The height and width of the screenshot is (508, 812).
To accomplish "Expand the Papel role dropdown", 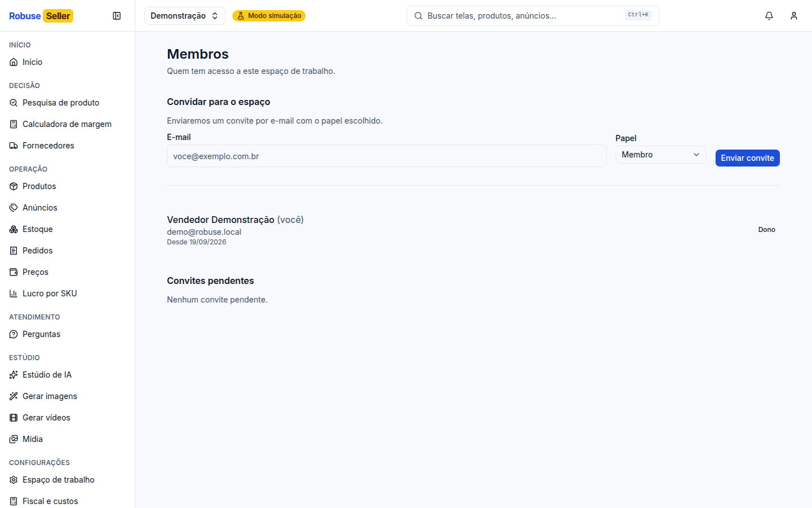I will point(660,155).
